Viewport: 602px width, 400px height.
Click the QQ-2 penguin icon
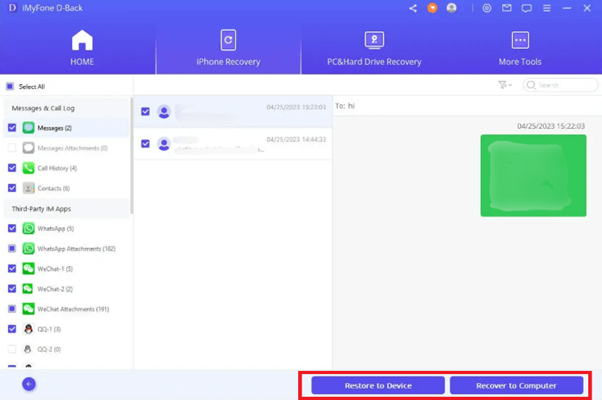coord(28,349)
